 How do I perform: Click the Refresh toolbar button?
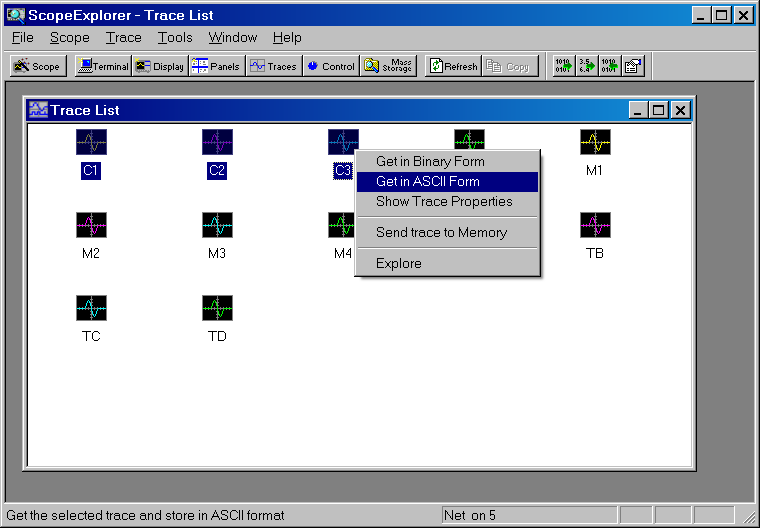click(453, 66)
